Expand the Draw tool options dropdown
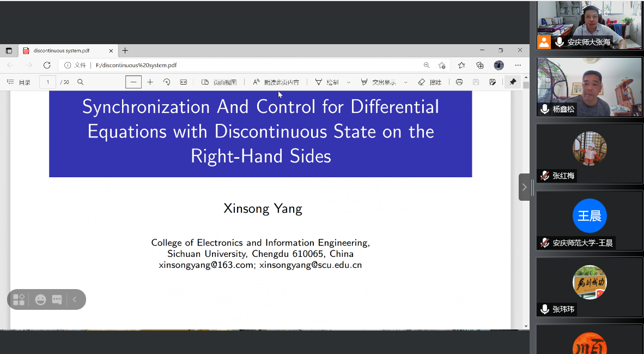 pos(349,82)
